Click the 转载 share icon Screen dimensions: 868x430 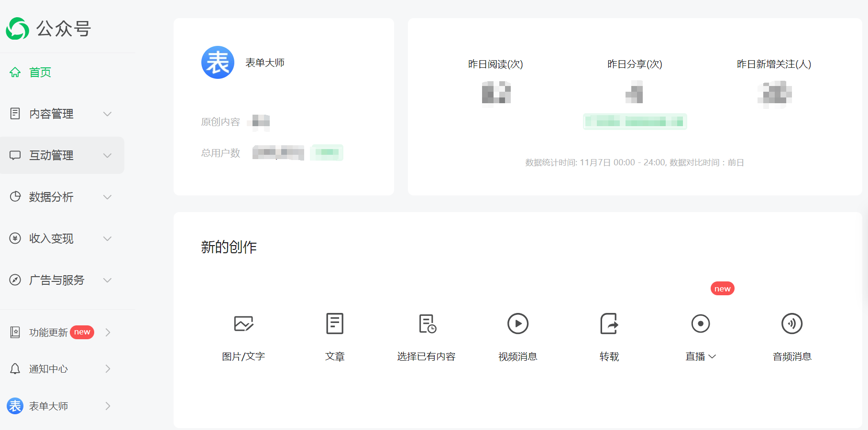609,323
